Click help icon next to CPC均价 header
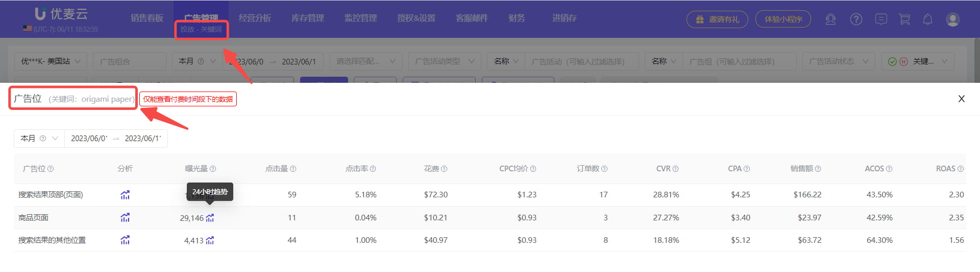The width and height of the screenshot is (980, 272). tap(533, 169)
